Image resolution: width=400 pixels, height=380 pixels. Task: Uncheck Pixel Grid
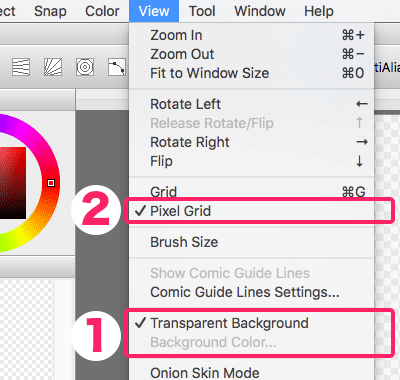click(252, 211)
